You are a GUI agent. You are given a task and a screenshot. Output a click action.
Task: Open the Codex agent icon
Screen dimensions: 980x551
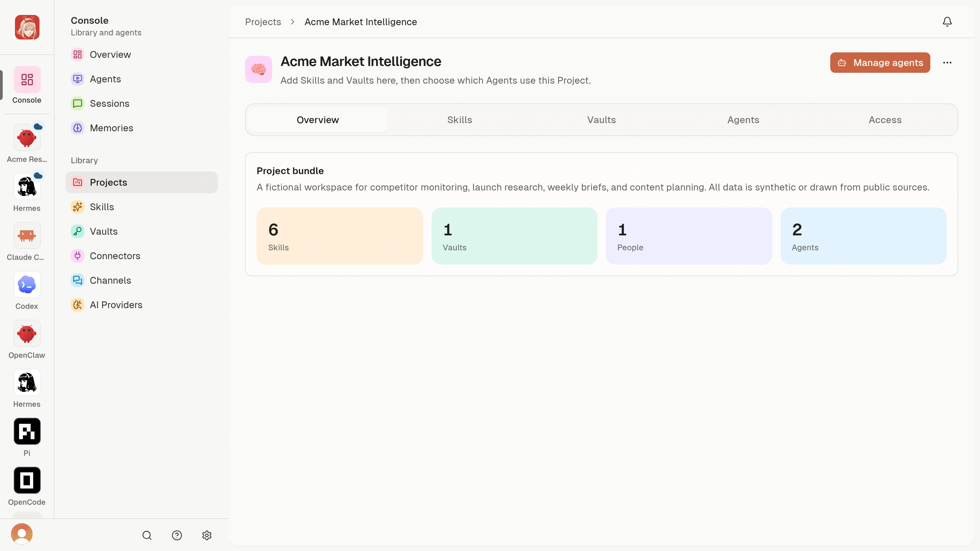(x=27, y=284)
